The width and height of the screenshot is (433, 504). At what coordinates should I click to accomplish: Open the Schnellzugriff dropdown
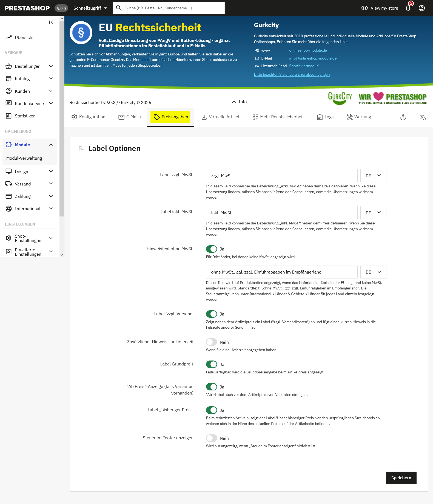click(90, 8)
